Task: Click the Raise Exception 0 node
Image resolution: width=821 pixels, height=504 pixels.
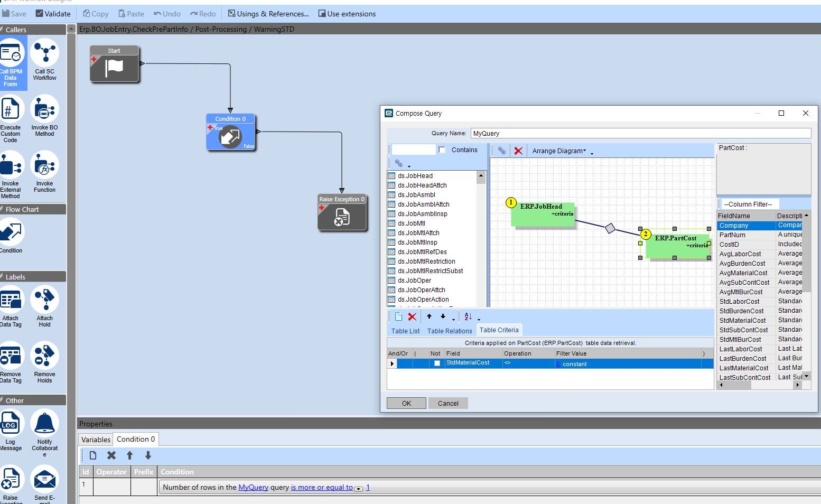Action: tap(342, 212)
